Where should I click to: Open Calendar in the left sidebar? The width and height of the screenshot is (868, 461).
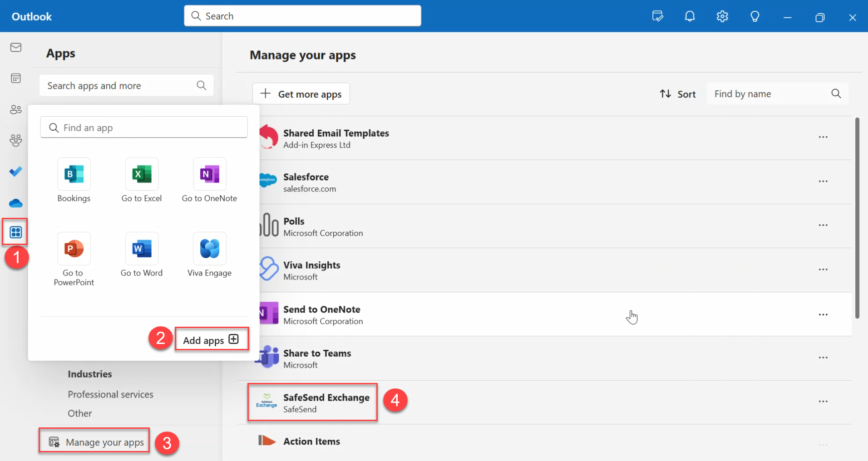[16, 78]
